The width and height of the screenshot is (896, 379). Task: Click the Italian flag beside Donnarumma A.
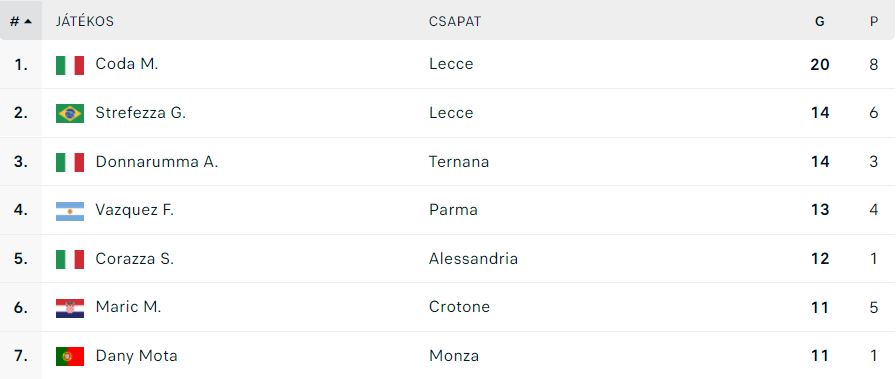tap(70, 162)
